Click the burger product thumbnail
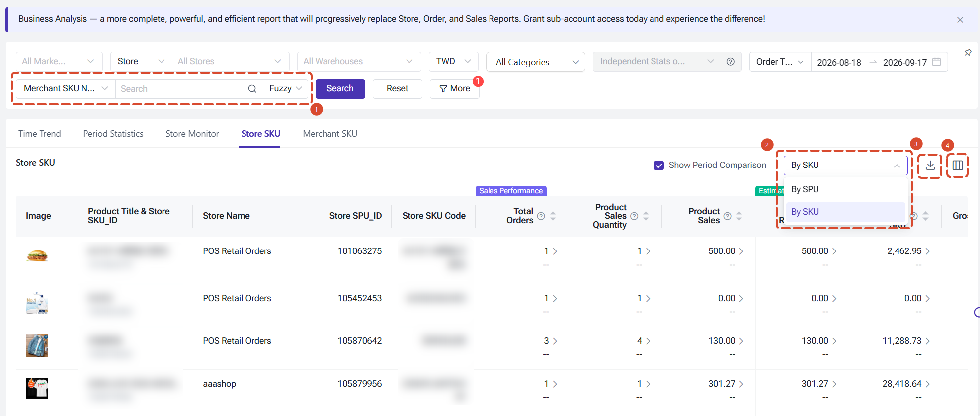This screenshot has height=416, width=980. 37,256
